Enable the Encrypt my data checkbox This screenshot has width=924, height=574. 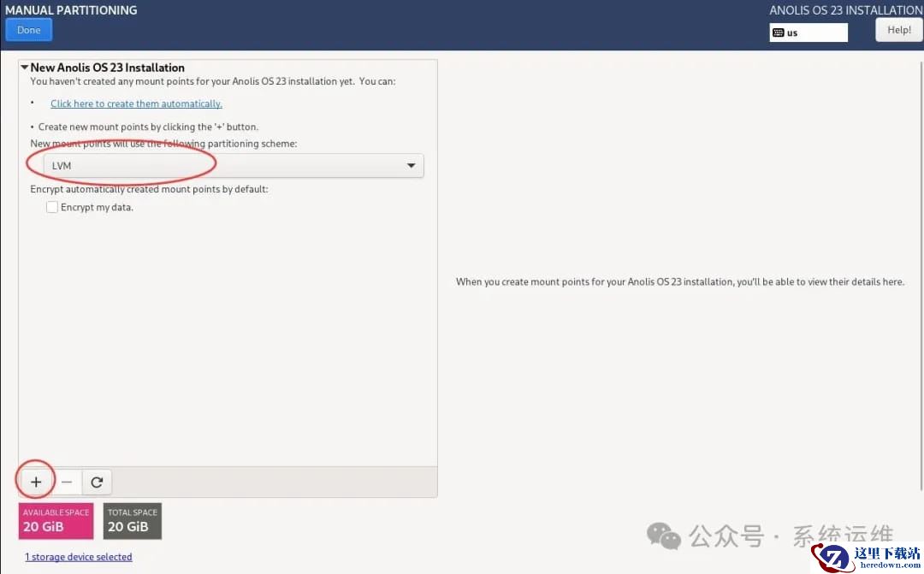[52, 207]
